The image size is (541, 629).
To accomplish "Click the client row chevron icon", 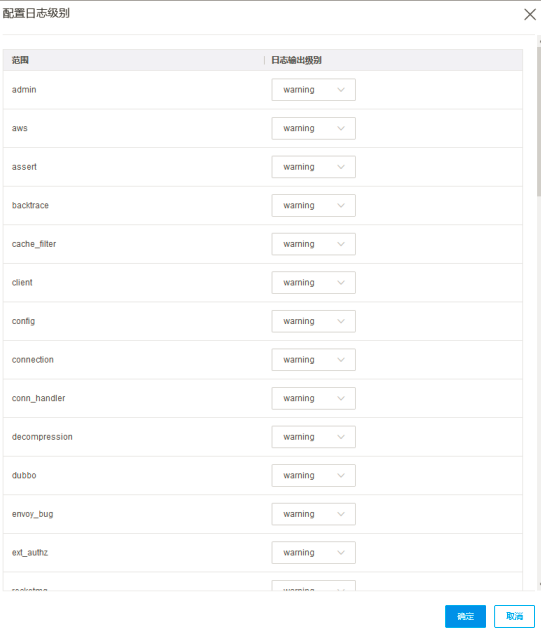I will (341, 282).
